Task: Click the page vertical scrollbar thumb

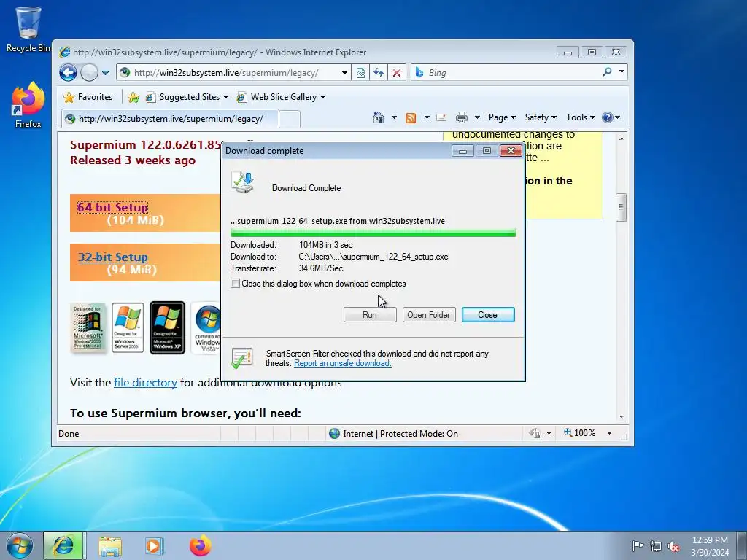Action: (621, 207)
